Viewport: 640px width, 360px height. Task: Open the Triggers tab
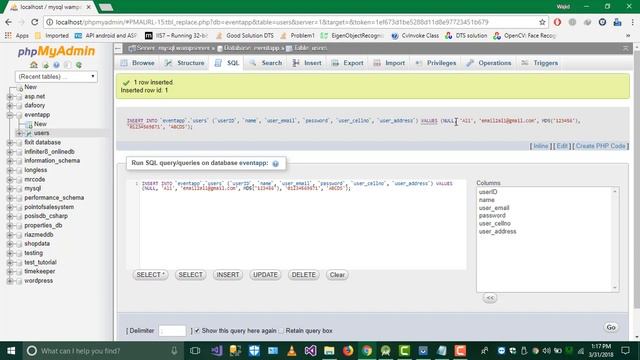(540, 63)
